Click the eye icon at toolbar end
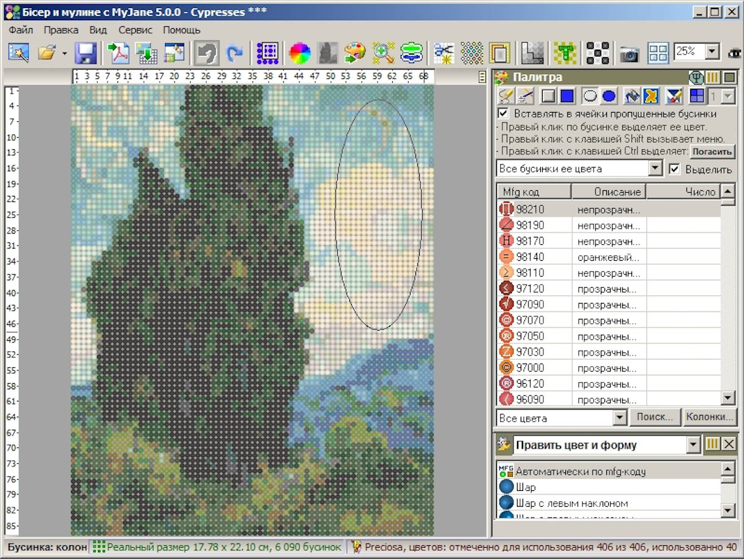Viewport: 744px width, 560px height. click(x=735, y=53)
